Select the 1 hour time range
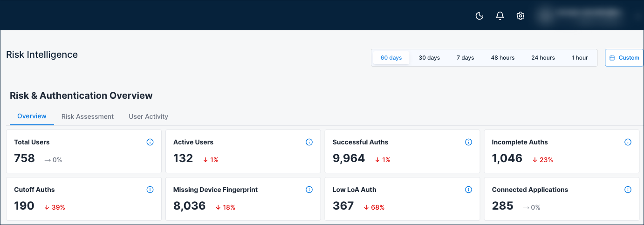Screen dimensions: 644x225 coord(580,58)
